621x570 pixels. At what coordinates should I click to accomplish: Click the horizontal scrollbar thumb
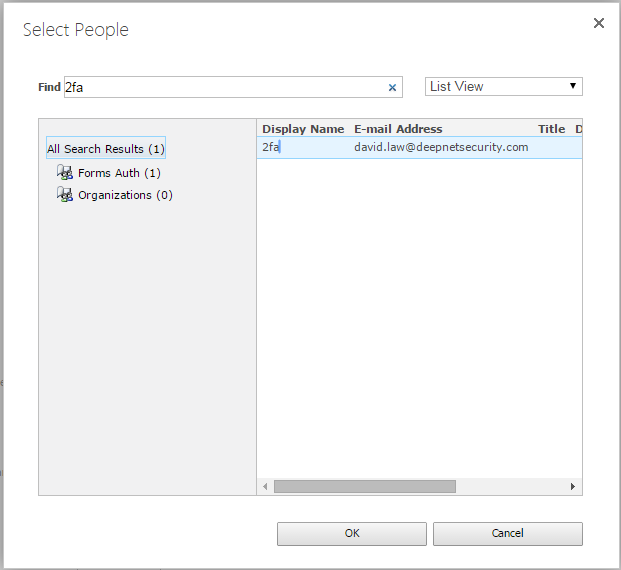tap(364, 486)
